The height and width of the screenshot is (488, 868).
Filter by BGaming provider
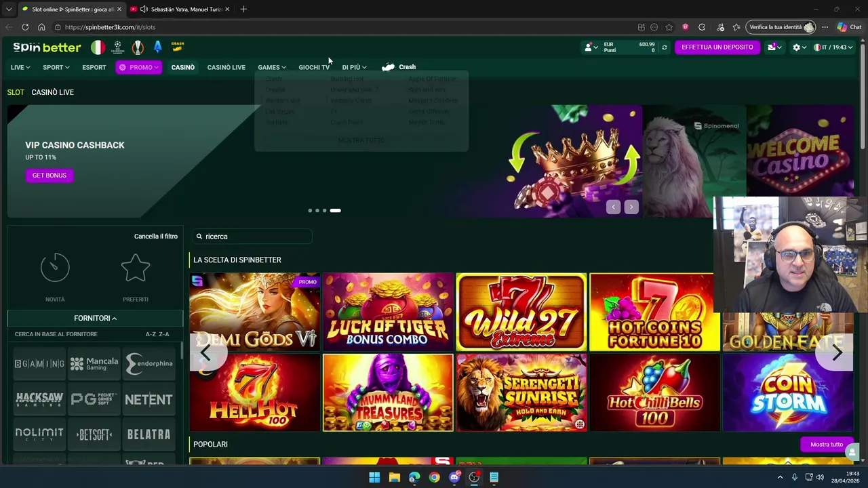tap(39, 364)
